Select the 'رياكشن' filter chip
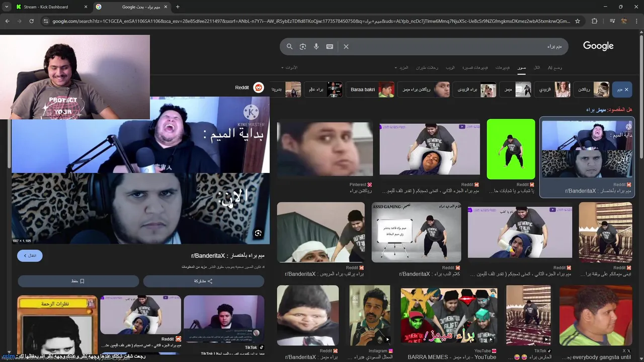 point(592,89)
